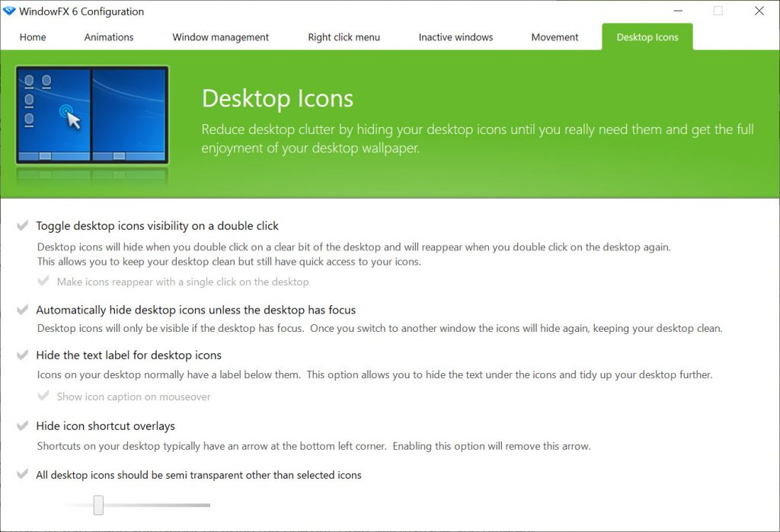Click the 'Reduce desktop clutter' banner description
The image size is (780, 532).
[478, 139]
